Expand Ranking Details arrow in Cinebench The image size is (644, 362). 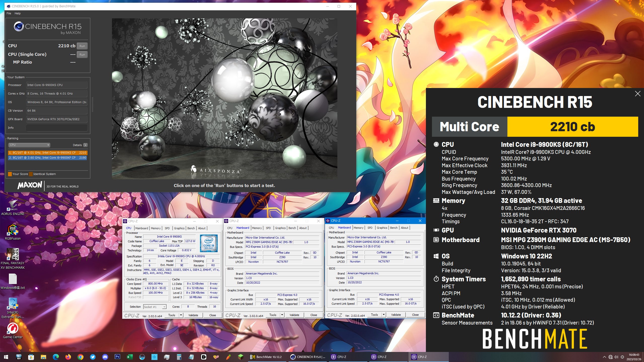[x=86, y=145]
